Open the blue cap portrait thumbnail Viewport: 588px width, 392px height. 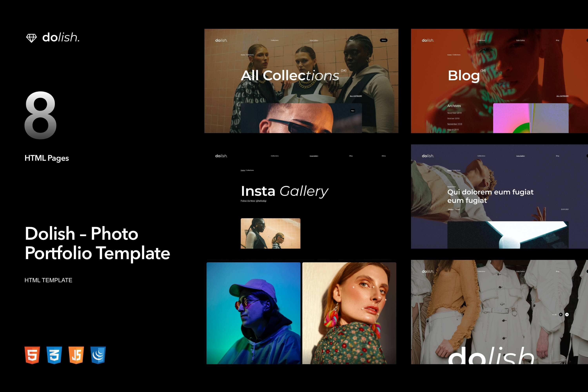pyautogui.click(x=253, y=313)
